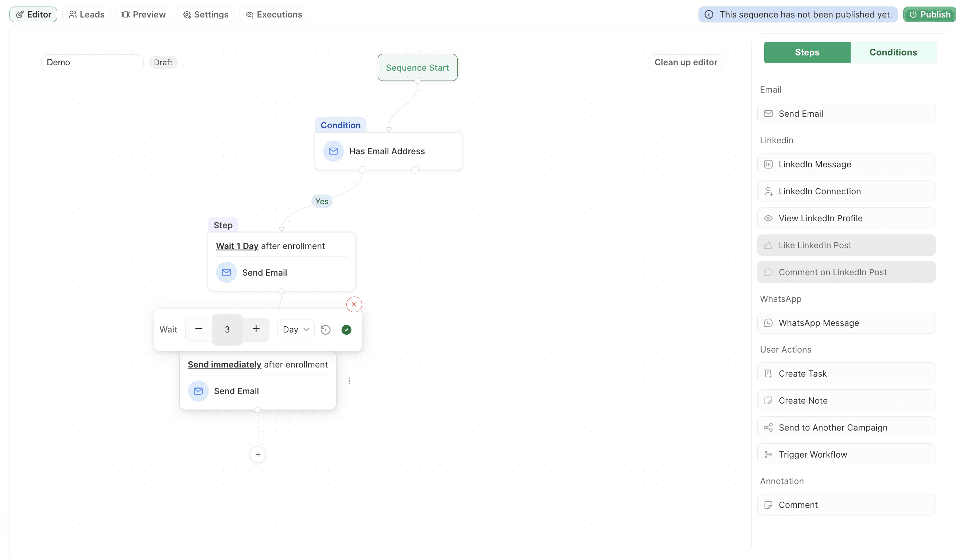
Task: Add a Send to Another Campaign action
Action: pos(846,427)
